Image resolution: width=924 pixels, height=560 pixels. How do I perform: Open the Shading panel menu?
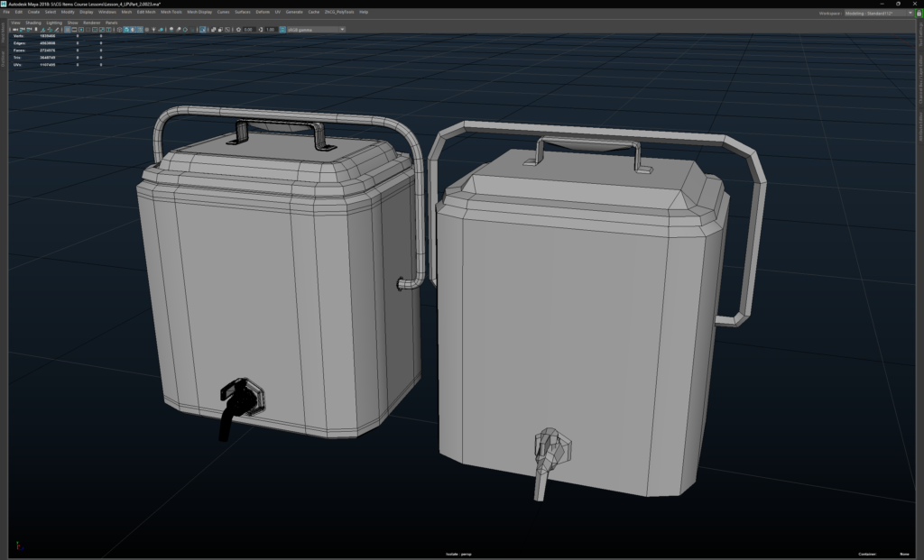click(x=32, y=23)
